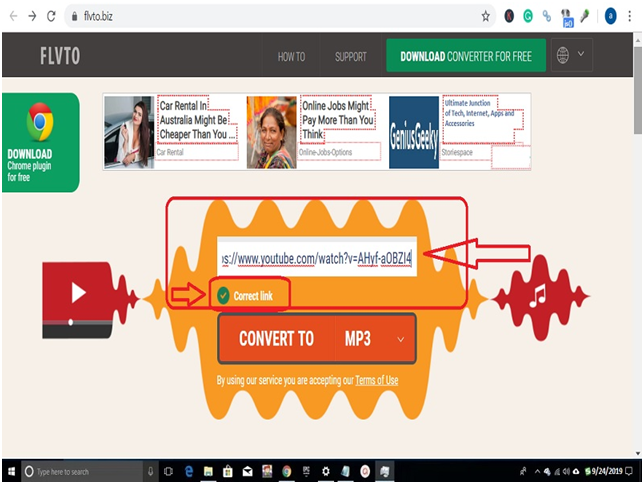Screen dimensions: 644x484
Task: Open the Terms of Use link
Action: point(377,380)
